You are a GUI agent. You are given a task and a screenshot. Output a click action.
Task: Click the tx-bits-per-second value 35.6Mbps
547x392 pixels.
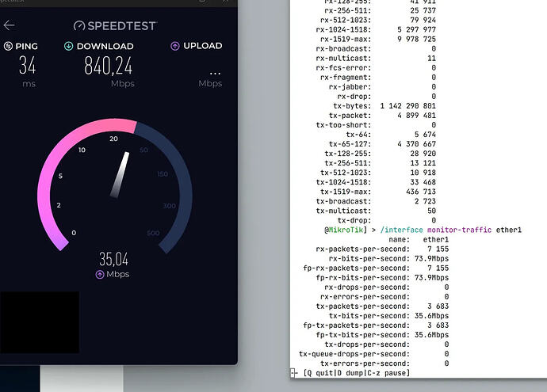431,316
